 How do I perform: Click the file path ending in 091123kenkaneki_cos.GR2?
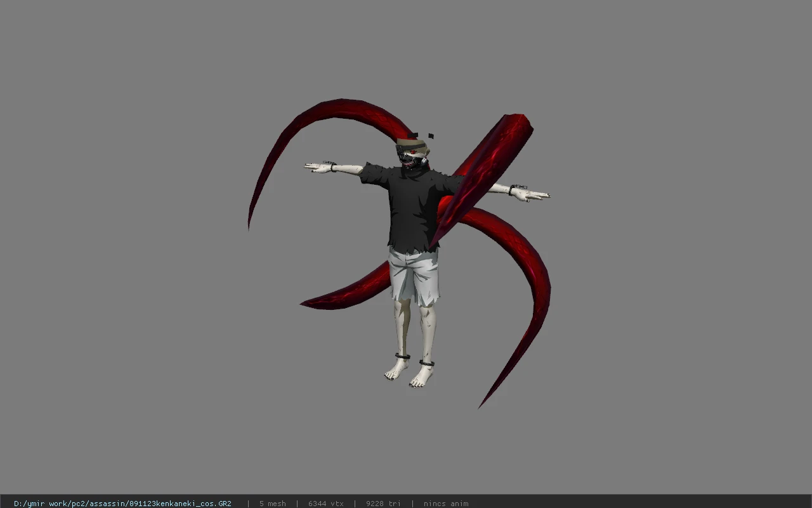click(x=122, y=504)
